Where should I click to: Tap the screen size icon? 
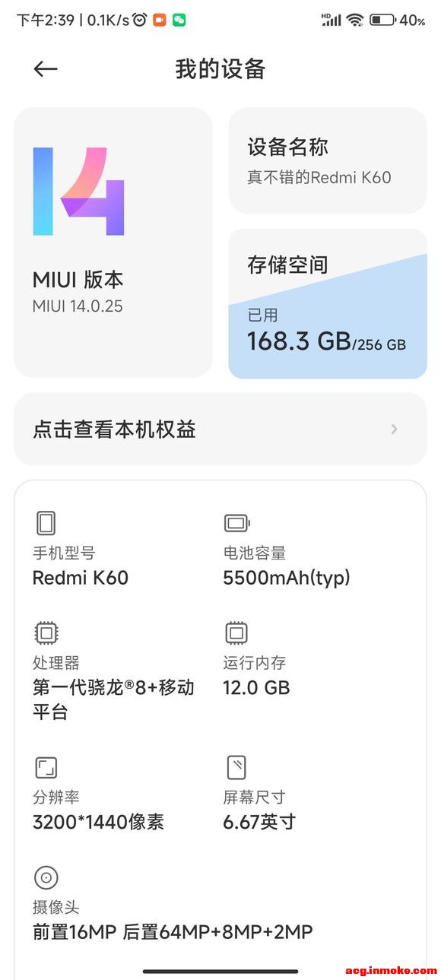(x=236, y=768)
